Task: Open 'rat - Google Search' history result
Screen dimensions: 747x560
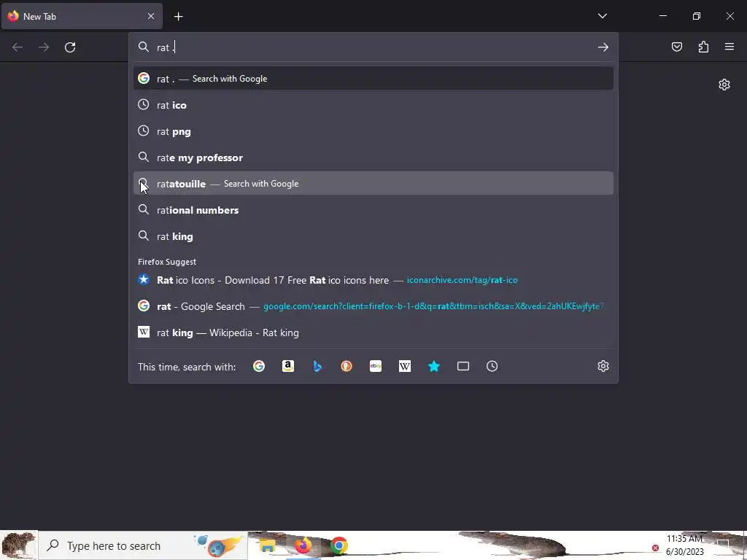Action: (373, 306)
